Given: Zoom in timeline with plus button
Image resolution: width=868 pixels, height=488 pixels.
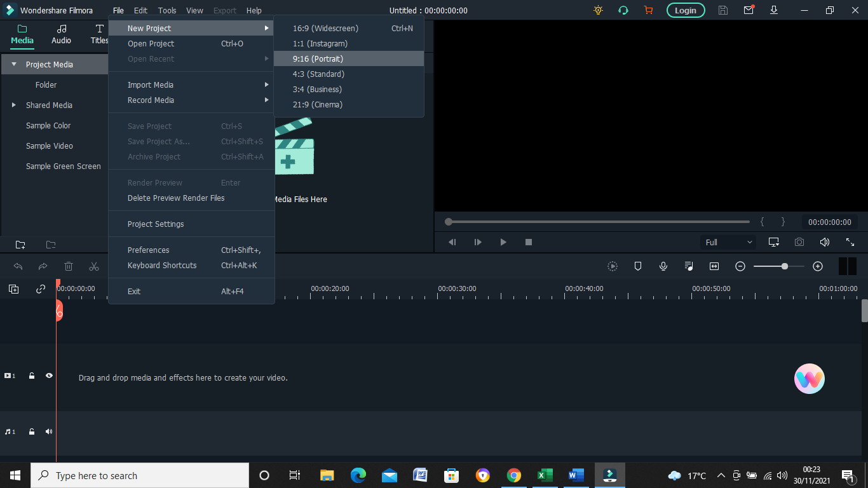Looking at the screenshot, I should [818, 266].
